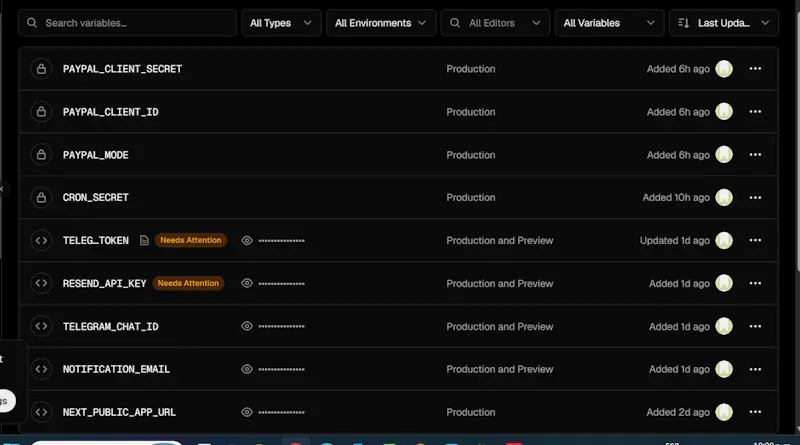This screenshot has width=800, height=445.
Task: Open the All Environments dropdown
Action: 381,23
